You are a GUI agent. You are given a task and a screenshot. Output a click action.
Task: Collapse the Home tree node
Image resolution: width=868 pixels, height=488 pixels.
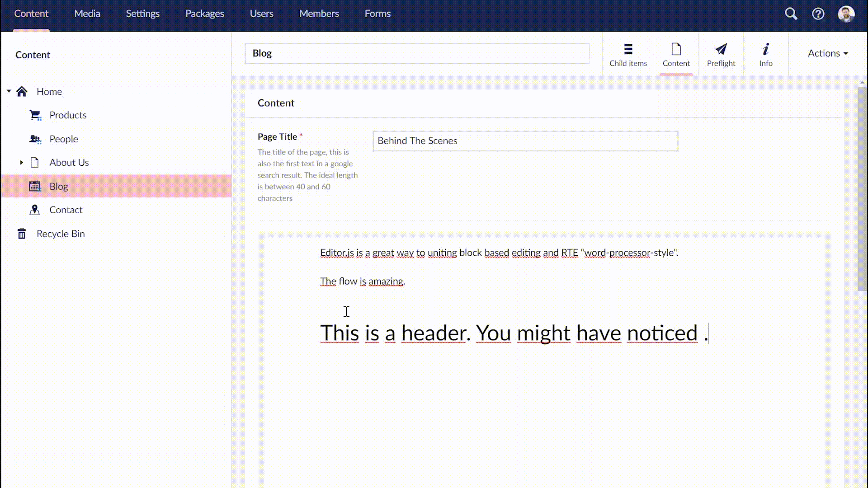[x=9, y=91]
